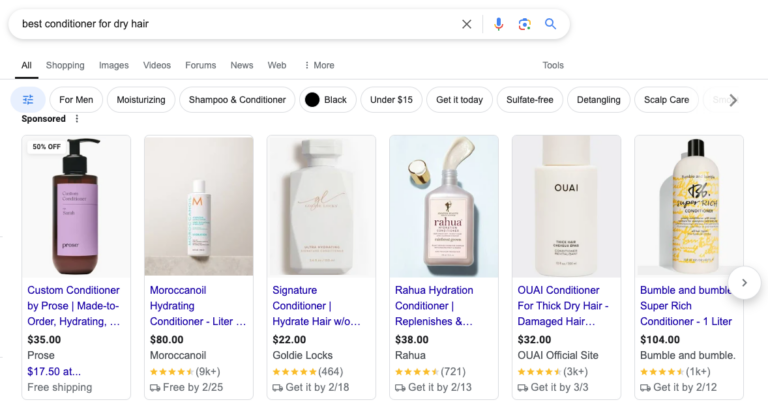Select the Black color filter chip

[328, 100]
